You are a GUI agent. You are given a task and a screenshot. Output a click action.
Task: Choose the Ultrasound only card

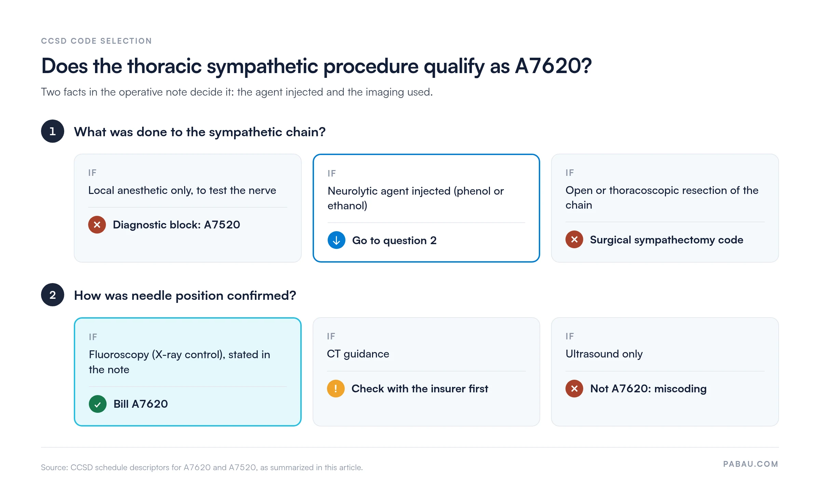[x=665, y=372]
